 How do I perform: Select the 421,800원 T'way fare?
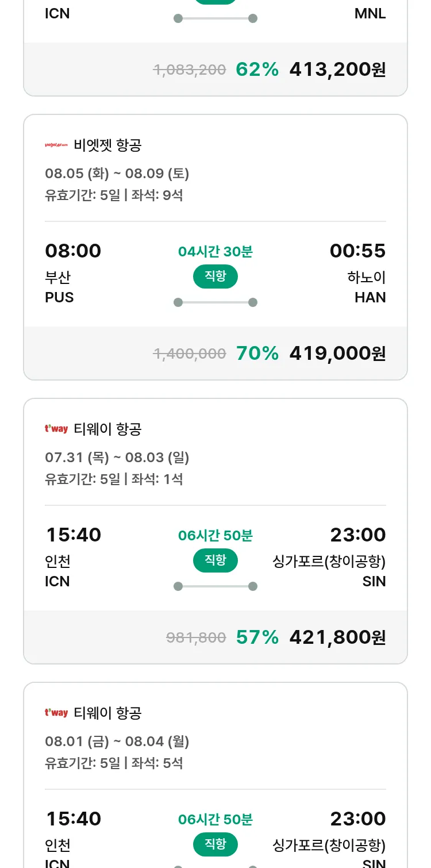coord(337,637)
